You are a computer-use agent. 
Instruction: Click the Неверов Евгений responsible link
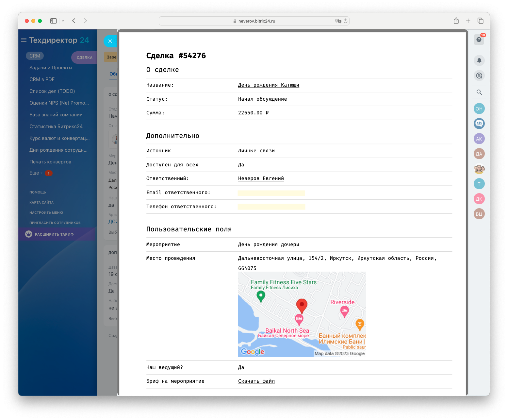tap(261, 178)
